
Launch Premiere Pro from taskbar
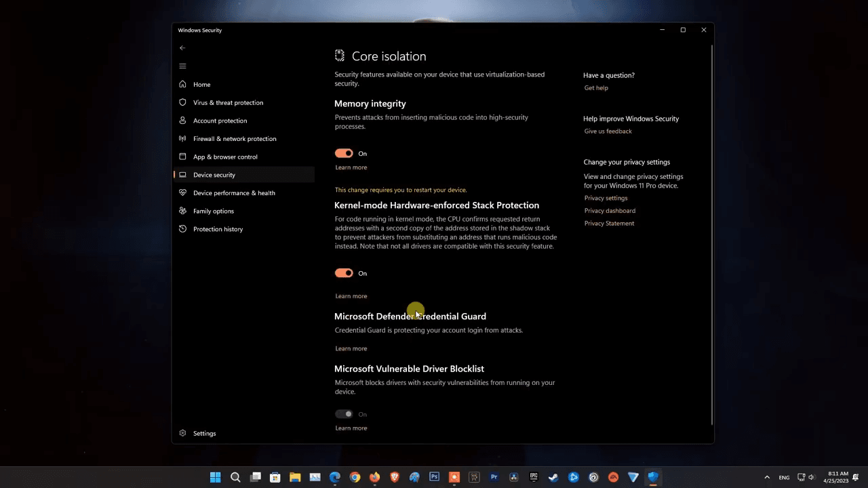tap(494, 477)
